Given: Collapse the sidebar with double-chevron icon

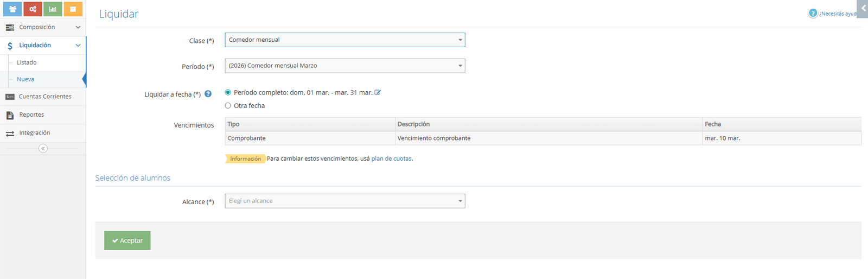Looking at the screenshot, I should coord(43,148).
